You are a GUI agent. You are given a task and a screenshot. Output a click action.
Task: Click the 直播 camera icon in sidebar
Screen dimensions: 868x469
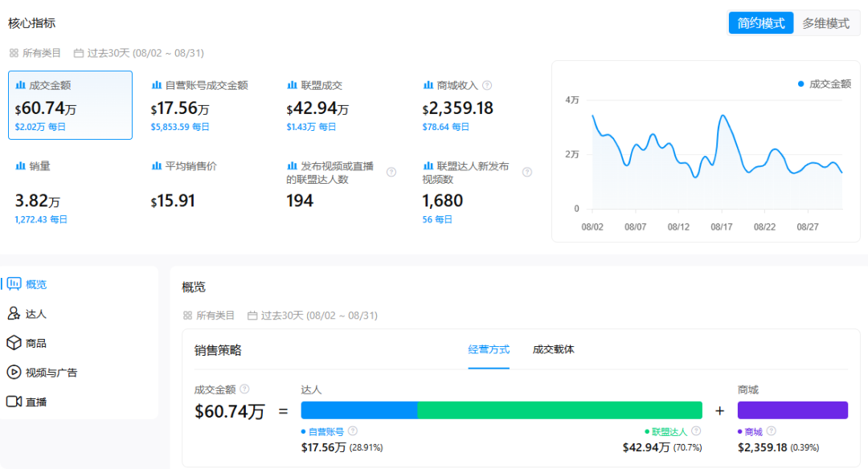point(14,402)
